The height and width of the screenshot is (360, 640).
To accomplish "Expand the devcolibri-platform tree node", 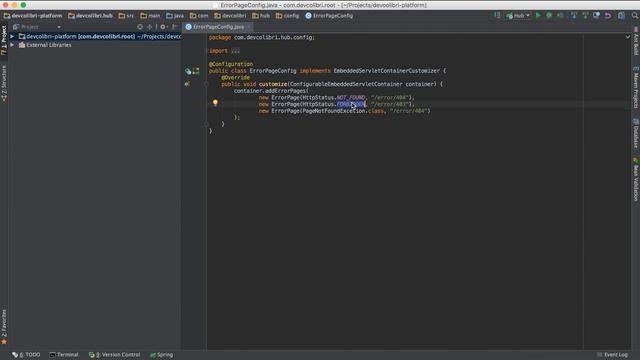I will (x=12, y=37).
